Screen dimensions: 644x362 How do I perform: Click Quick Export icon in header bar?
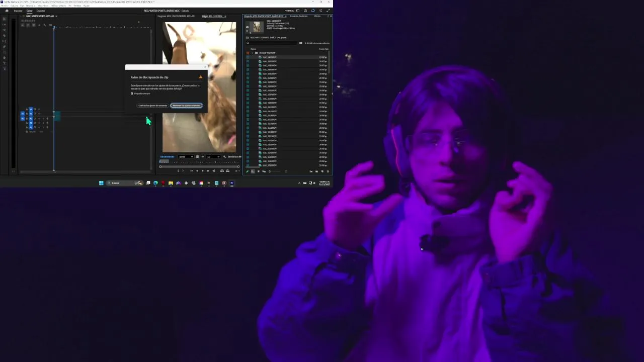click(305, 11)
